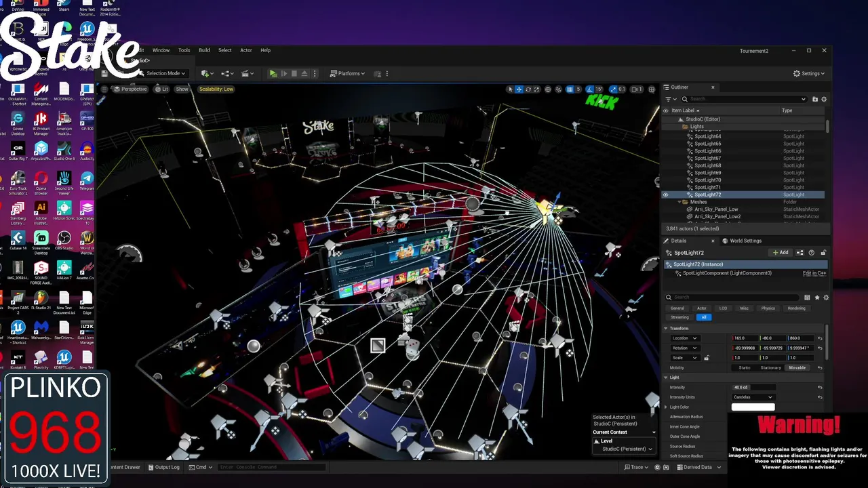
Task: Open the Blueprints toolbar dropdown icon
Action: 226,73
